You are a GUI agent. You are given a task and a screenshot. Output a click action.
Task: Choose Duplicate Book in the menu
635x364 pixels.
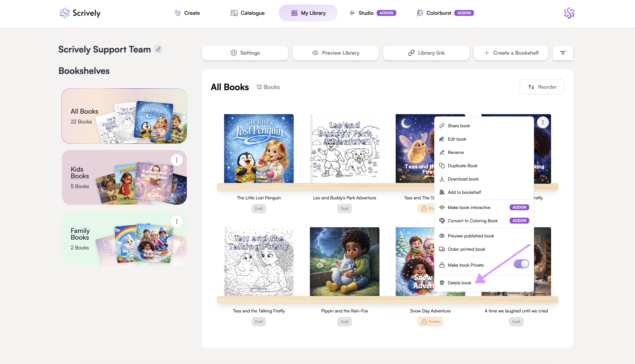462,166
